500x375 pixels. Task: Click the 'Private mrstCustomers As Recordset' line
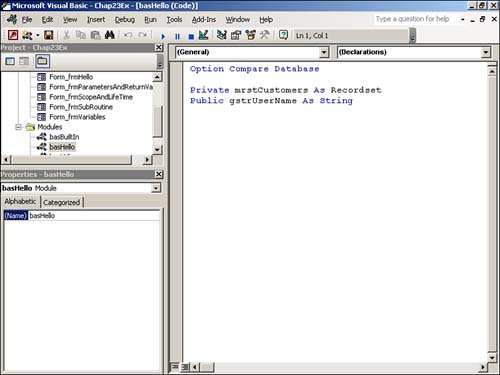[286, 90]
